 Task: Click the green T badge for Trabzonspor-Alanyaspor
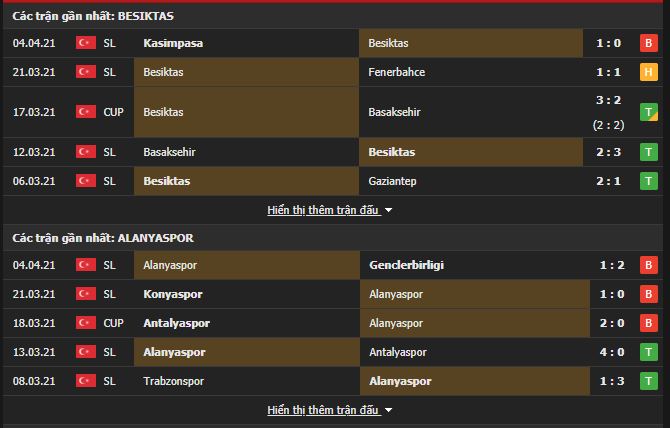coord(648,381)
